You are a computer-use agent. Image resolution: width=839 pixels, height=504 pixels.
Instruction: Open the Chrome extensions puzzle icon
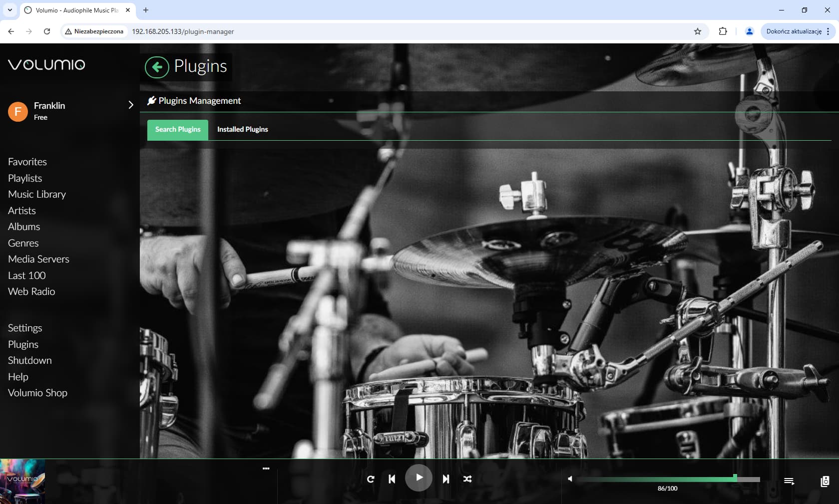[723, 31]
